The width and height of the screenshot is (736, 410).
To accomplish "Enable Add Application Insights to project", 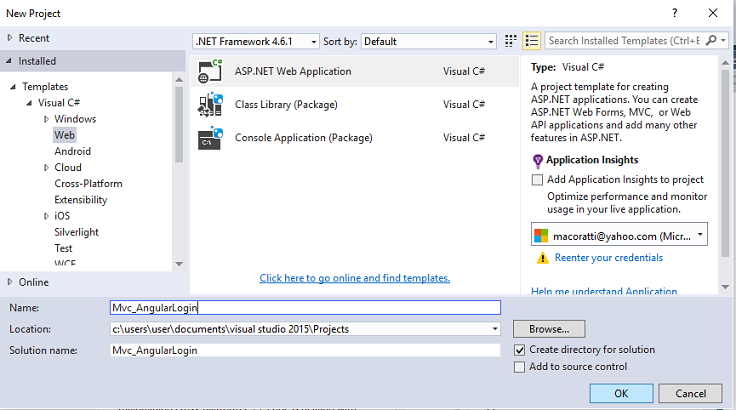I will point(537,180).
